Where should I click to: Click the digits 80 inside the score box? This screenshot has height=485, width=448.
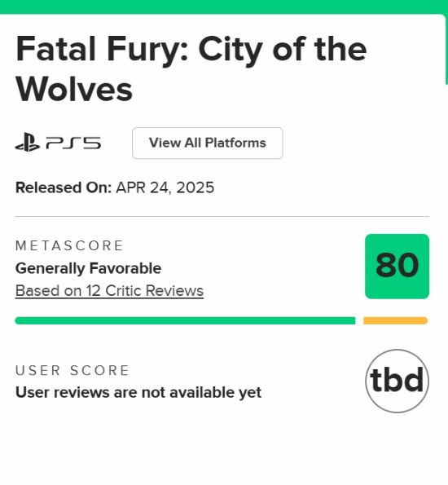pyautogui.click(x=397, y=266)
